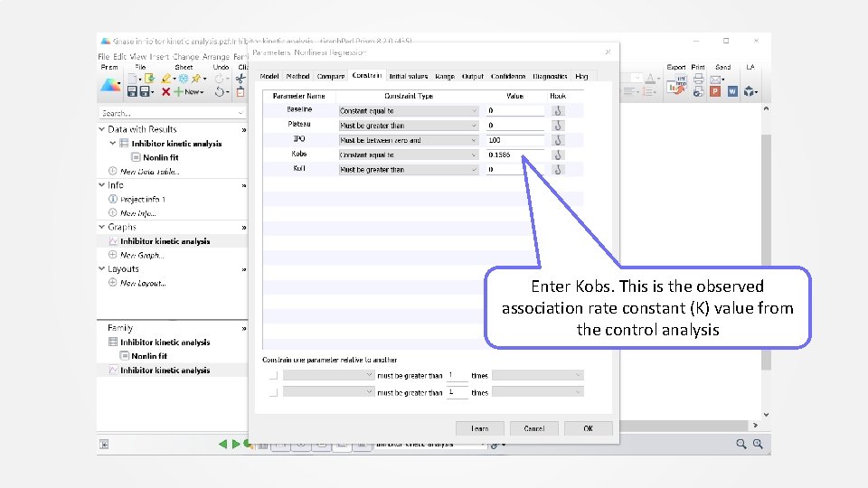This screenshot has width=868, height=488.
Task: Click New Graph link in navigator
Action: click(x=142, y=255)
